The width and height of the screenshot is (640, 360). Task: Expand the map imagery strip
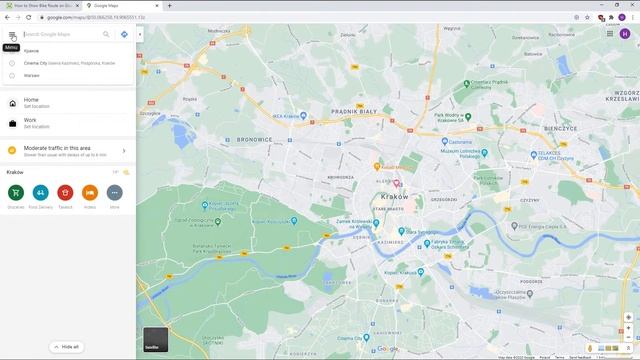tap(628, 348)
